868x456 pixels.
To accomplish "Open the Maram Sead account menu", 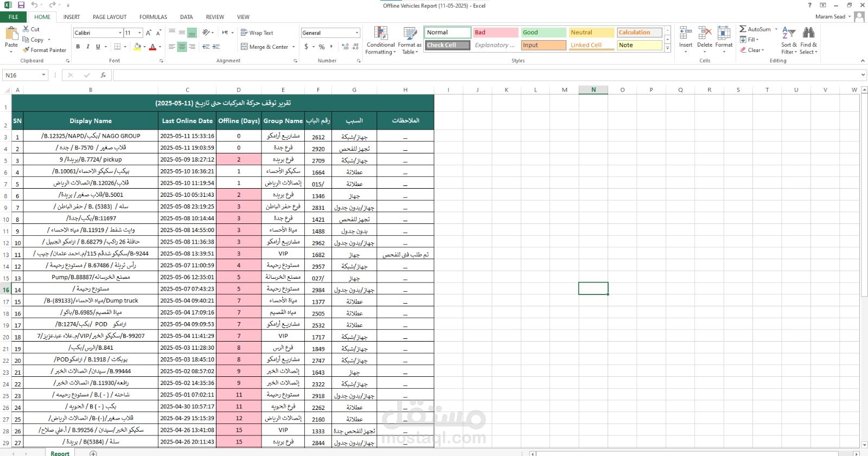I will (833, 17).
